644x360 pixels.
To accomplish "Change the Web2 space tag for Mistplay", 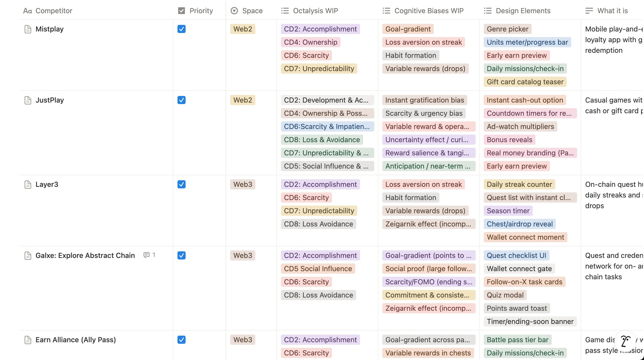I will [243, 29].
